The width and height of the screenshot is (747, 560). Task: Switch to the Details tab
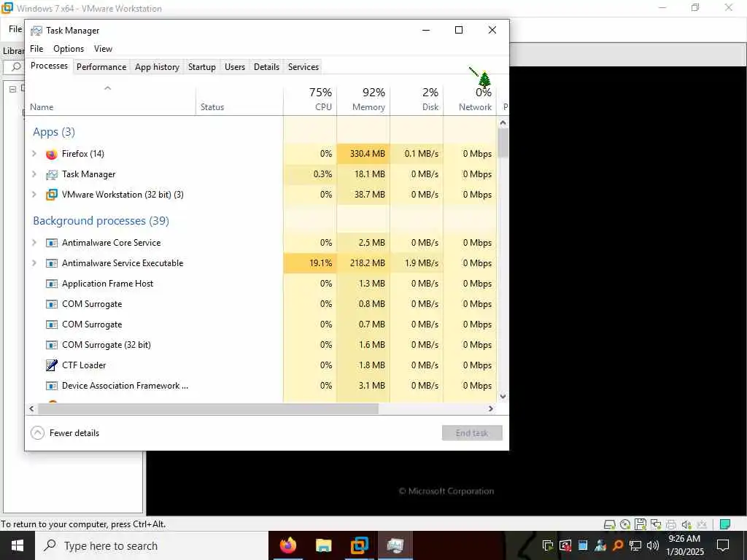click(x=266, y=67)
